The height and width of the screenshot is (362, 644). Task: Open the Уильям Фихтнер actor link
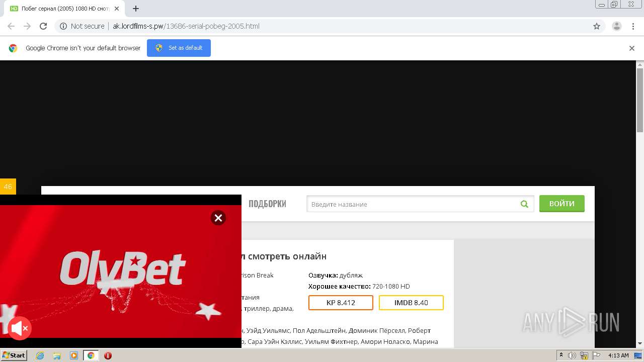pyautogui.click(x=332, y=341)
